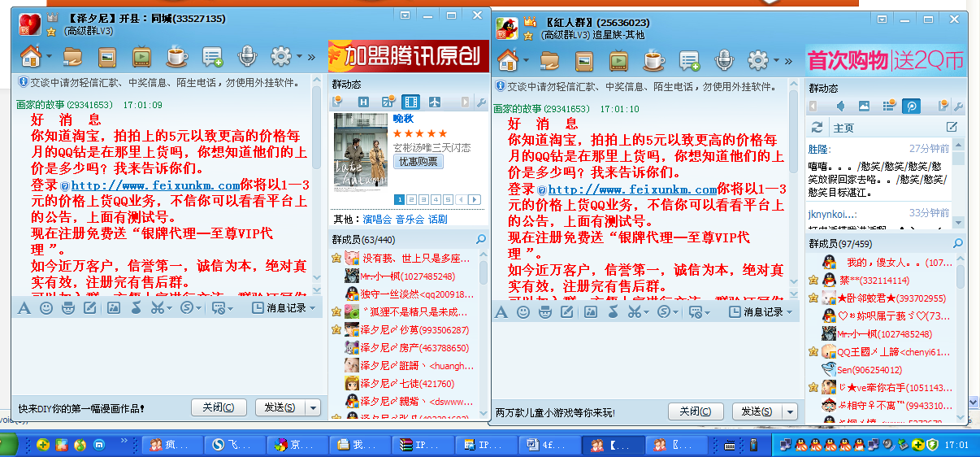Launch group video TV icon in 红人群 window
Image resolution: width=980 pixels, height=457 pixels.
tap(618, 61)
